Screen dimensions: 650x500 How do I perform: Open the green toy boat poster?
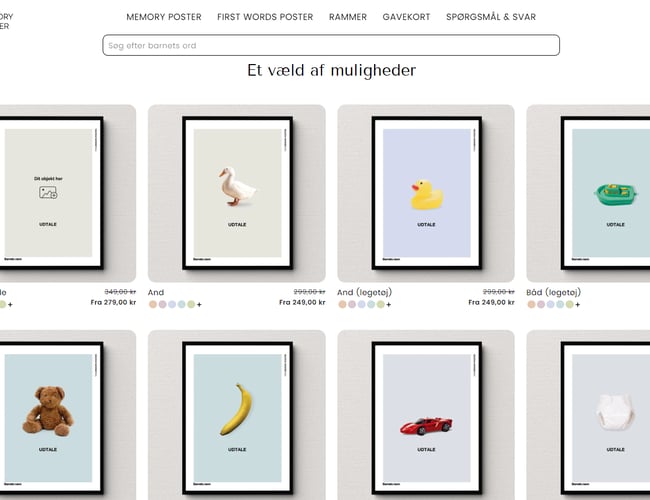[x=588, y=193]
